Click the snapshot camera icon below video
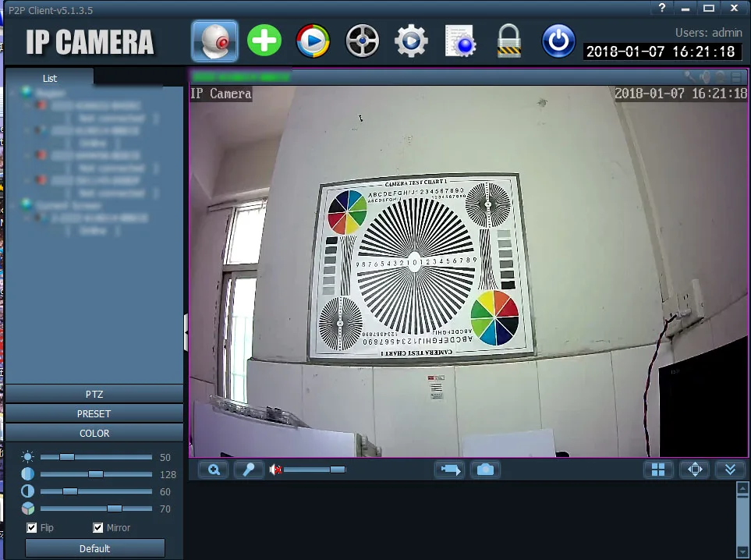The width and height of the screenshot is (751, 560). [x=485, y=470]
